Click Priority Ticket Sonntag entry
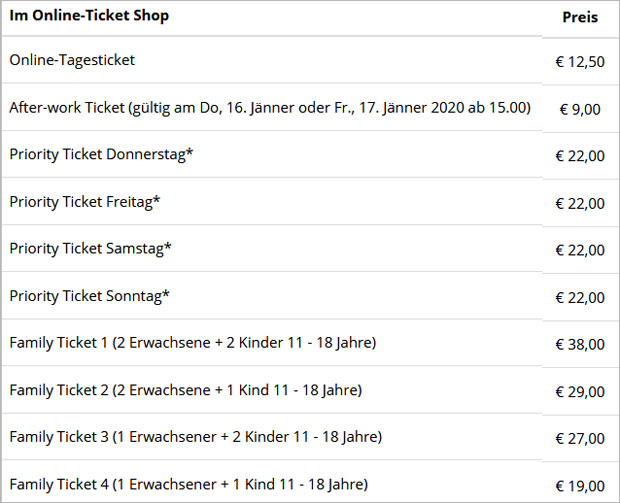This screenshot has height=503, width=620. pyautogui.click(x=89, y=296)
